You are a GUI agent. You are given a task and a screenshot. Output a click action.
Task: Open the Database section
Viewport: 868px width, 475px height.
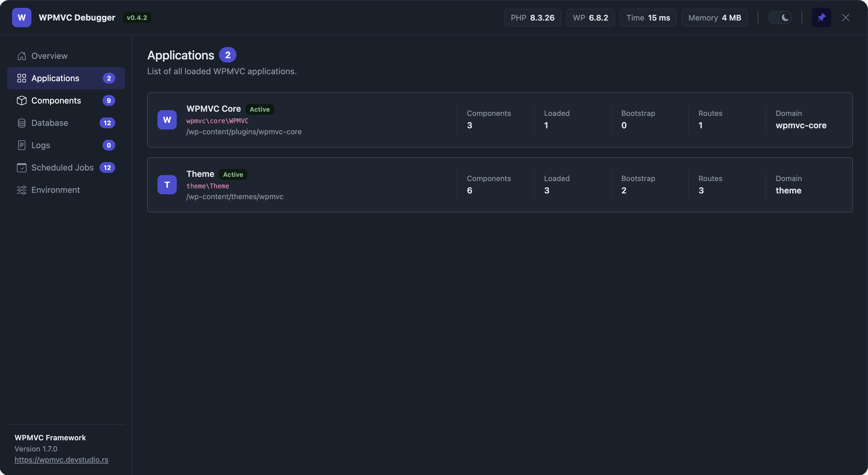point(66,123)
